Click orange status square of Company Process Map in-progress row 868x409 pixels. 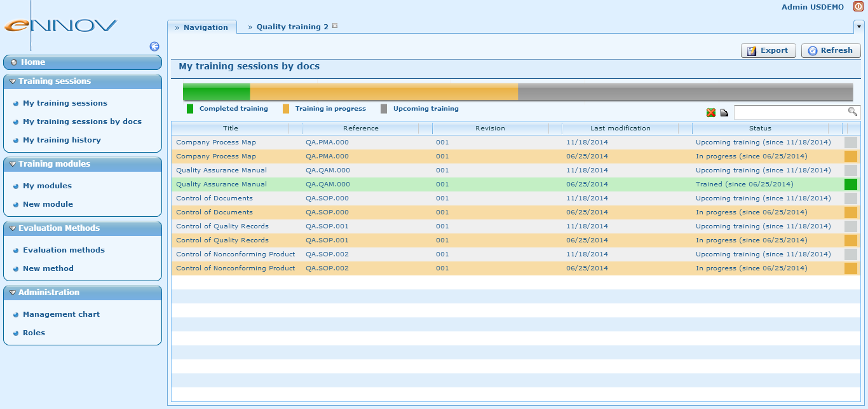pos(850,156)
